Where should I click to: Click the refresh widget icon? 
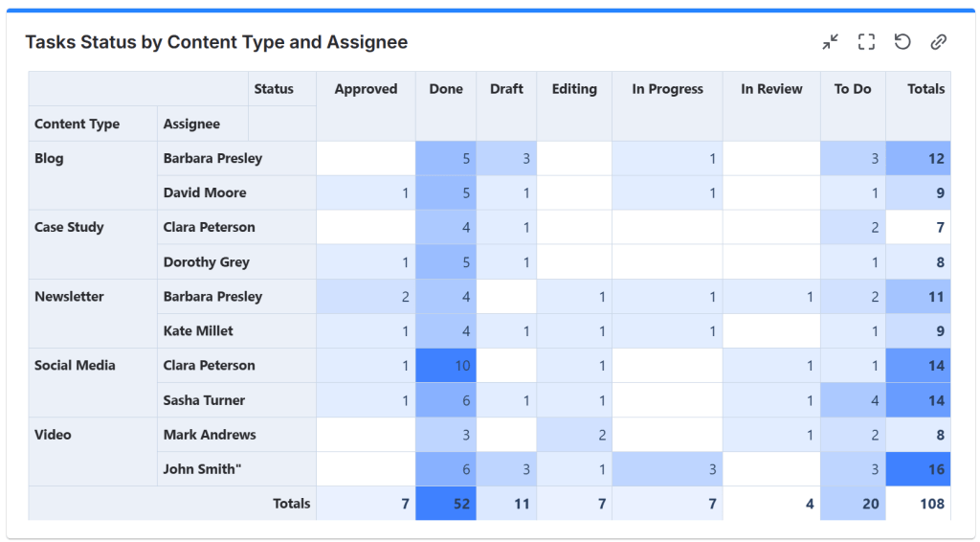902,42
